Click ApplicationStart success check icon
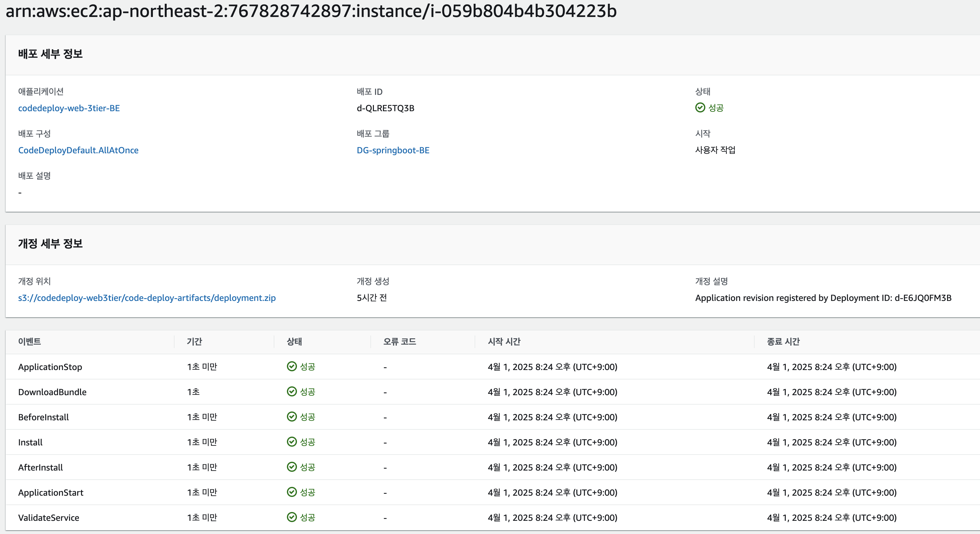 pos(292,492)
